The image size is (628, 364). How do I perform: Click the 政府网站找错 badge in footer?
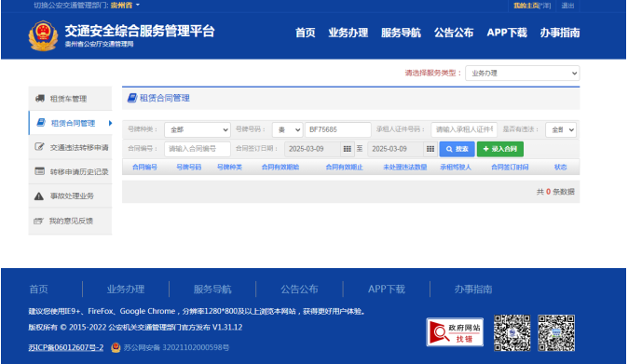[455, 332]
